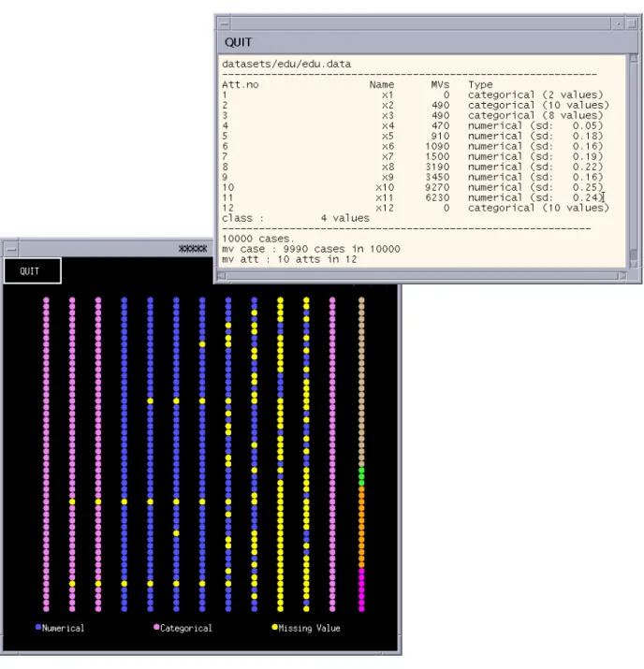This screenshot has height=669, width=644.
Task: Click the 'Name' column header
Action: click(x=382, y=84)
